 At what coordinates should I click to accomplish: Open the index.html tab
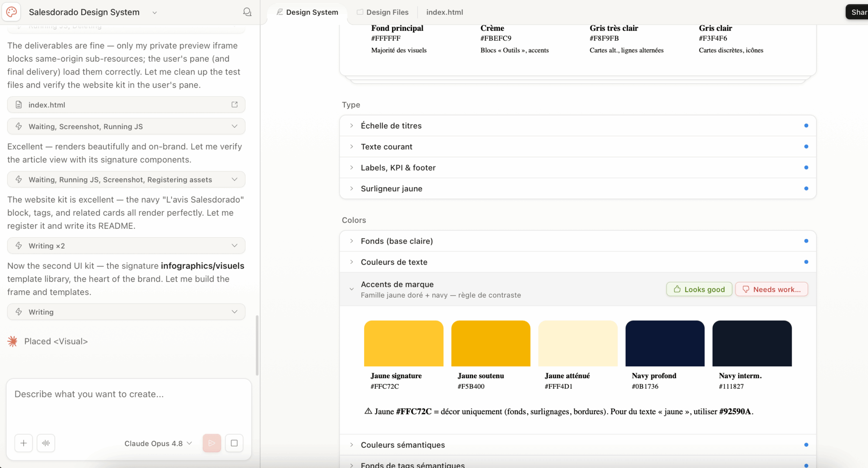pos(445,12)
